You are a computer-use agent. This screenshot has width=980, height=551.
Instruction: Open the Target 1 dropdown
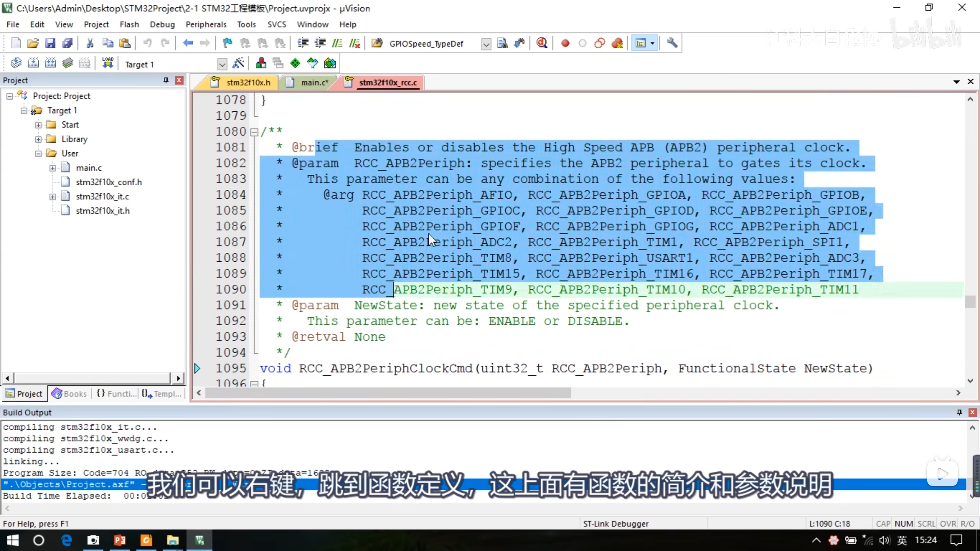(x=222, y=64)
